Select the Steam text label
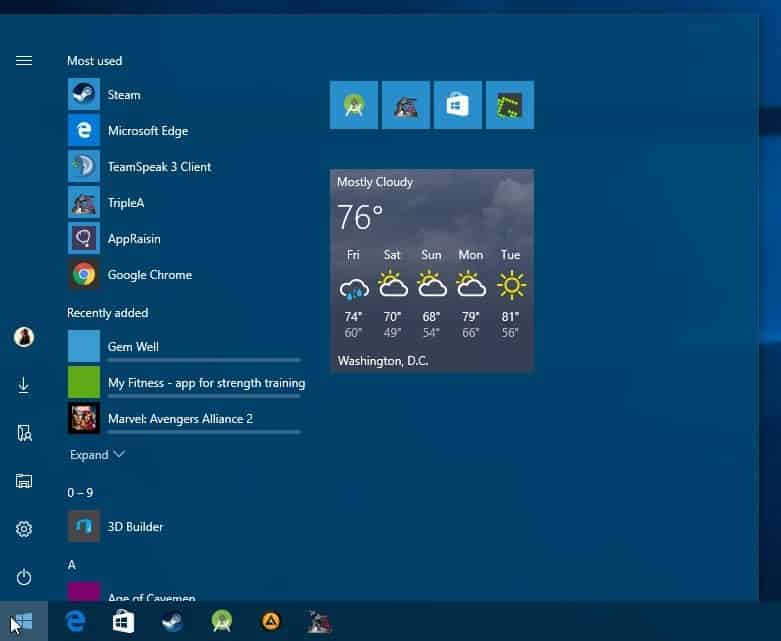The width and height of the screenshot is (781, 641). [x=124, y=95]
